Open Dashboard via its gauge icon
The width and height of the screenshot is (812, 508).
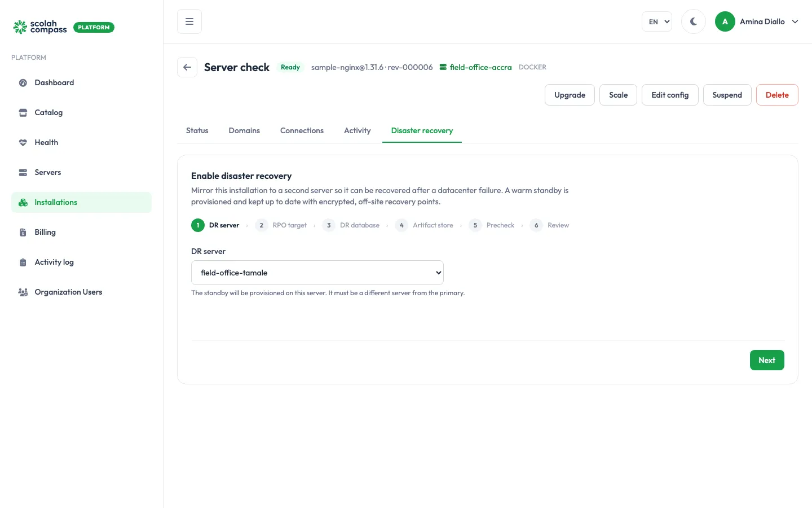[23, 83]
